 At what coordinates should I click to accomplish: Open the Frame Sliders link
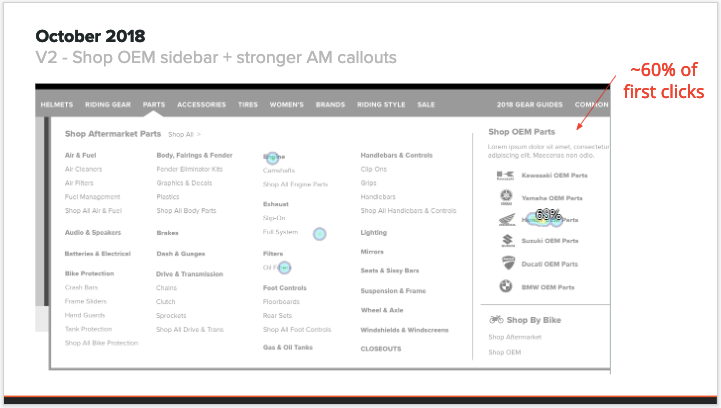click(86, 301)
